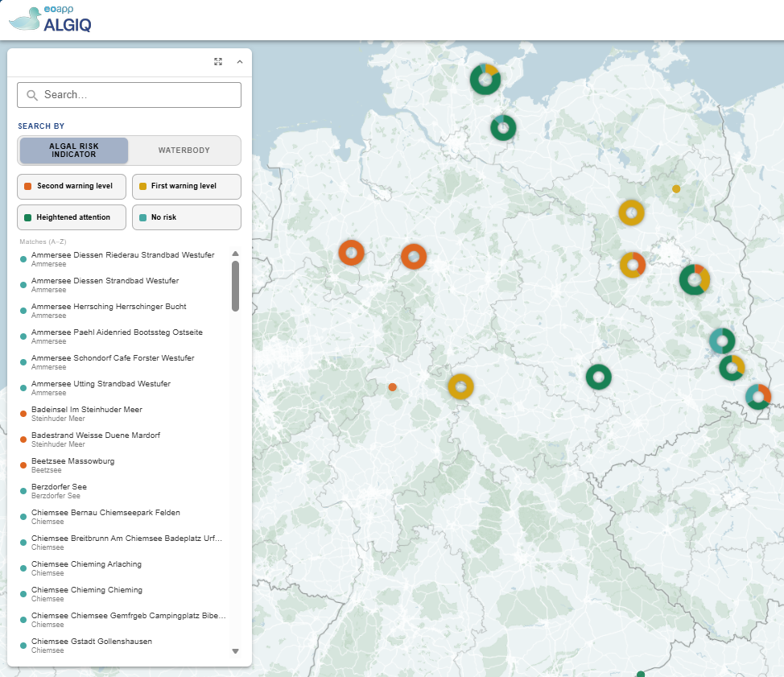Choose Beetzsee Massowburg from the list

pyautogui.click(x=123, y=465)
